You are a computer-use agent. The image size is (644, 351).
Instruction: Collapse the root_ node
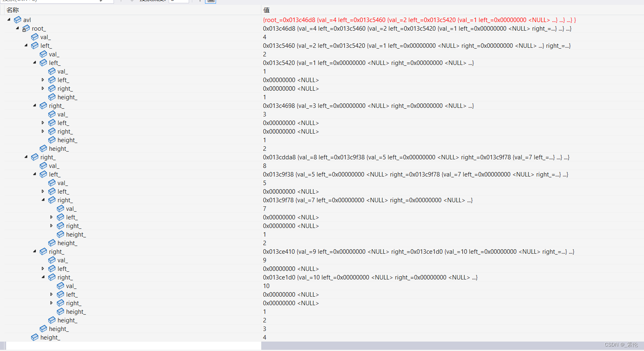17,28
